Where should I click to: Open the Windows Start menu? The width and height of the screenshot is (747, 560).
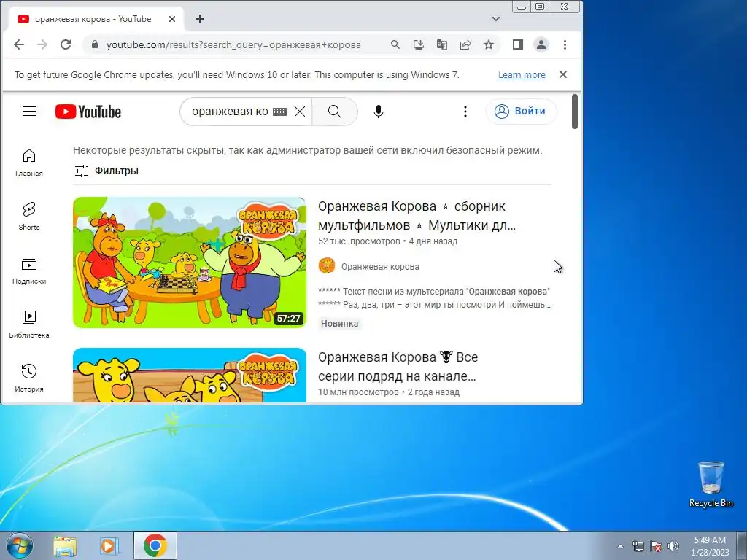tap(19, 545)
